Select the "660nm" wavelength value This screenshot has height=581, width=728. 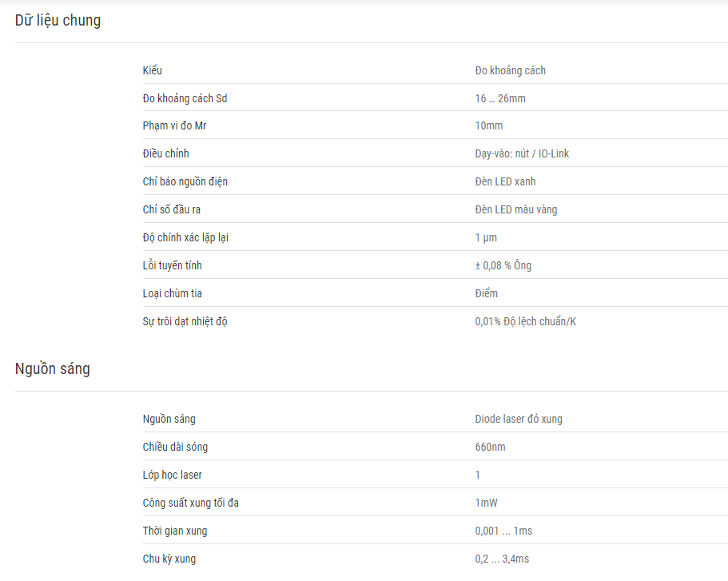click(491, 448)
